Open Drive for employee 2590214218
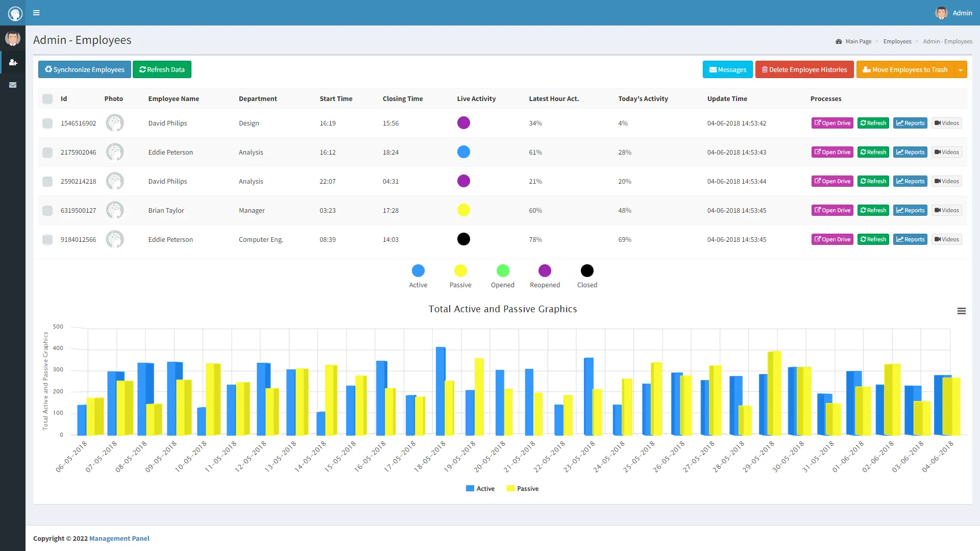980x551 pixels. coord(832,181)
